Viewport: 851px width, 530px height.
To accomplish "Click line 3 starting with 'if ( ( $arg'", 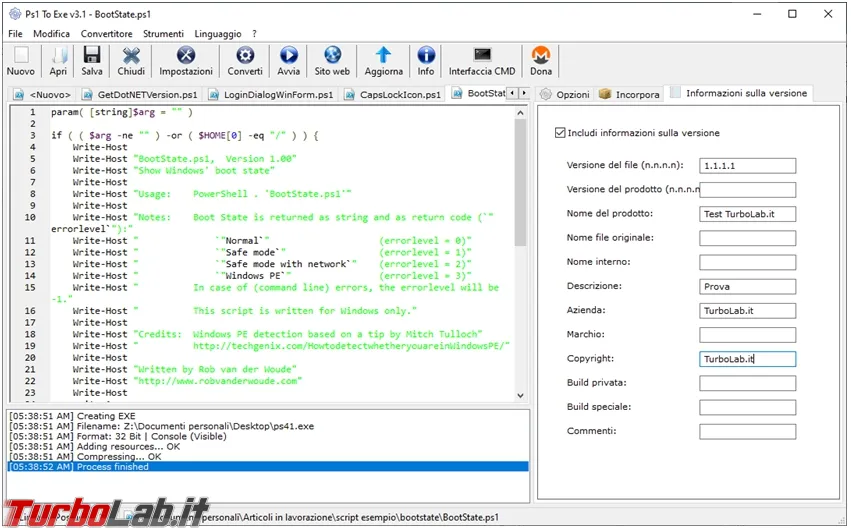I will point(185,136).
